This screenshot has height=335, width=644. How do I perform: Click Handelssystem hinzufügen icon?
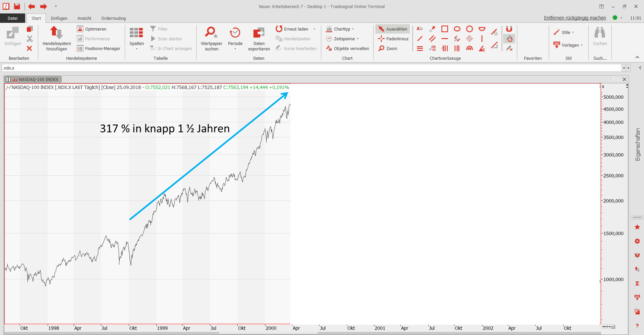(x=56, y=33)
